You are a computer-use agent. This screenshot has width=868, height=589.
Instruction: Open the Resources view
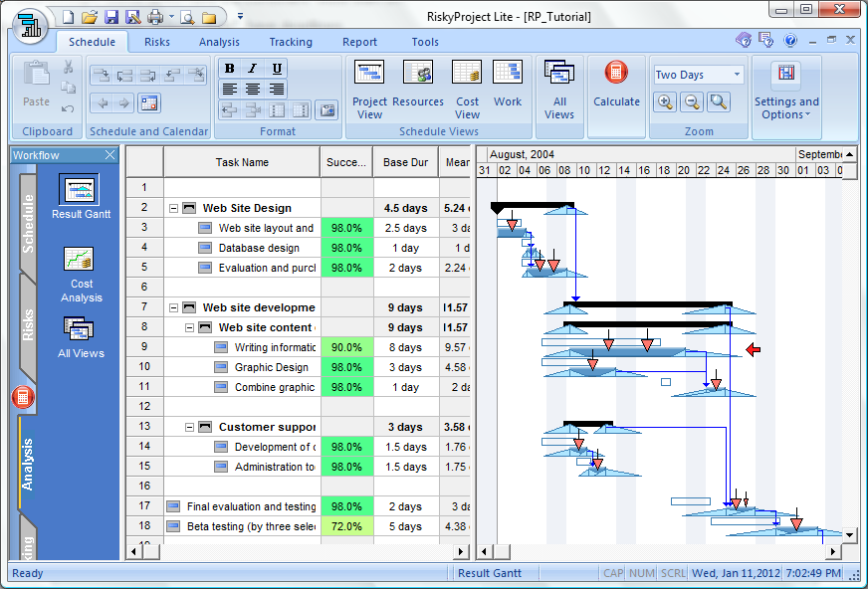[418, 72]
